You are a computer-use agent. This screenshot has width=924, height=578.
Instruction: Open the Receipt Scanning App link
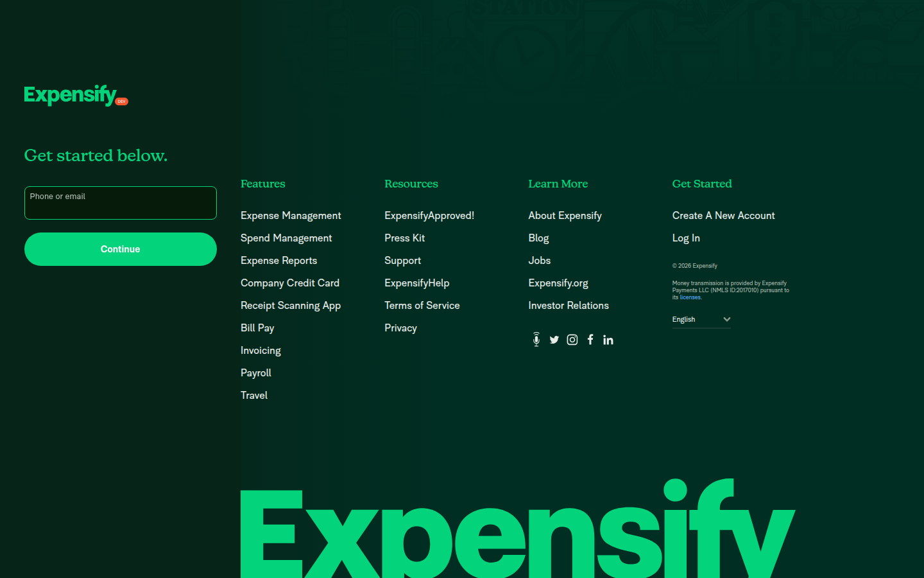coord(291,305)
